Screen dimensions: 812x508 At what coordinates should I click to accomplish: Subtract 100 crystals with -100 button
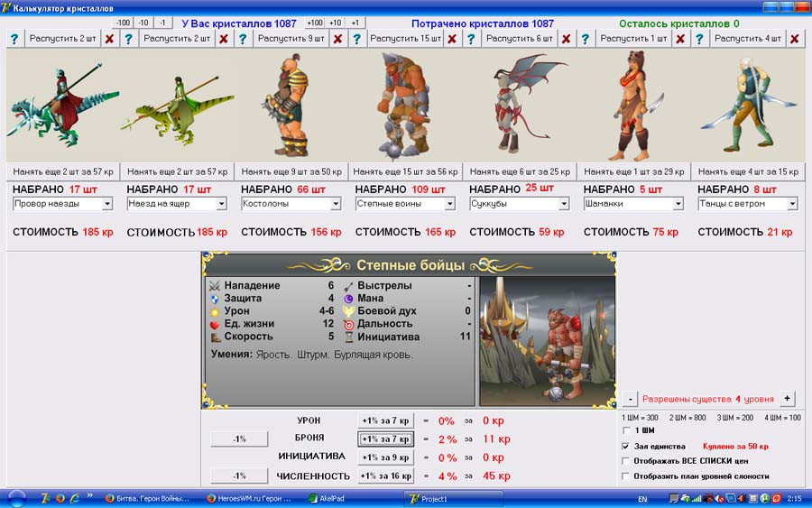(123, 23)
